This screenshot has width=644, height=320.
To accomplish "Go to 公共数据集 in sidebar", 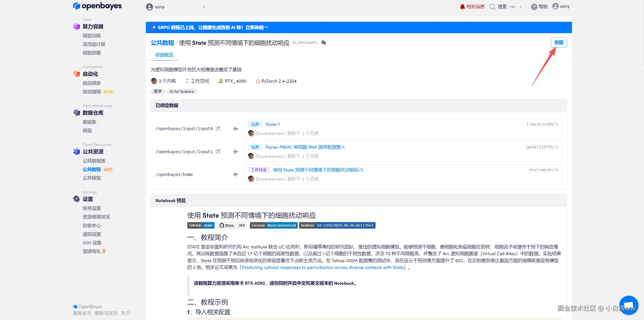I will pyautogui.click(x=94, y=161).
